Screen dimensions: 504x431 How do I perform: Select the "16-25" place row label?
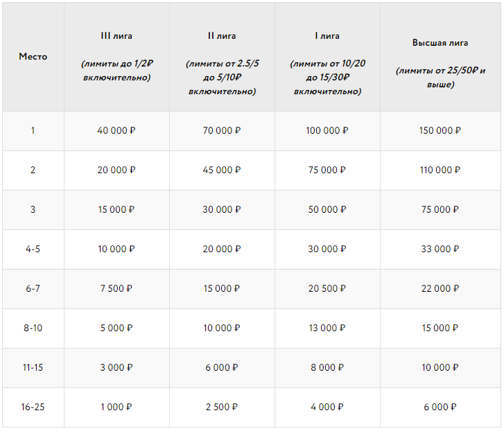click(33, 407)
